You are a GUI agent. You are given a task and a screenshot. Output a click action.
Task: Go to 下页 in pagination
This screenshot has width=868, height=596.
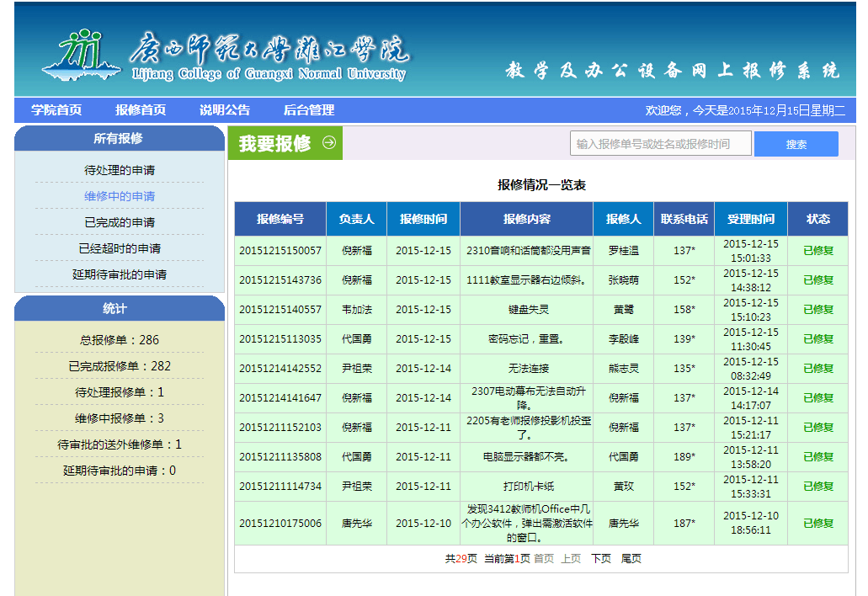(x=600, y=558)
